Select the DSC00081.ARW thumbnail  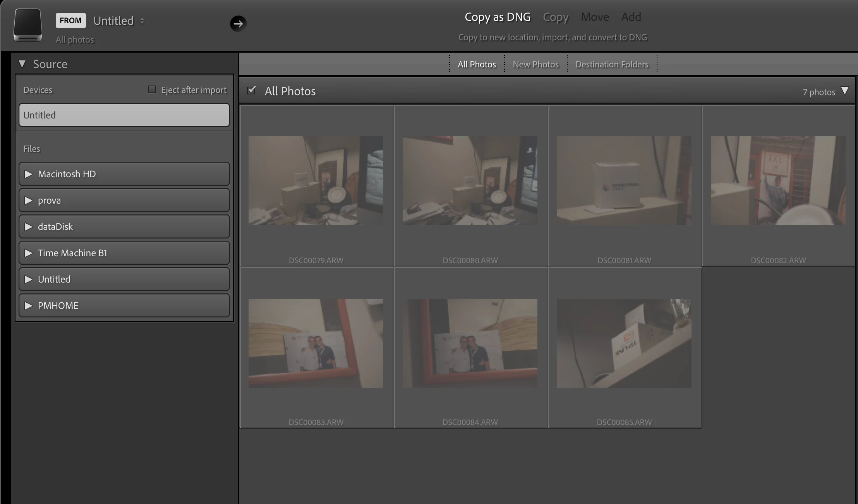click(x=624, y=181)
